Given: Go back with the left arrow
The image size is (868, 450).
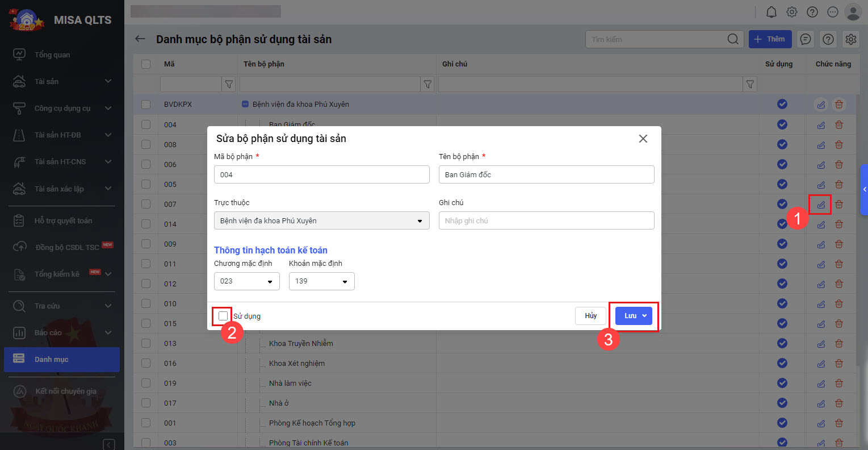Looking at the screenshot, I should [140, 39].
